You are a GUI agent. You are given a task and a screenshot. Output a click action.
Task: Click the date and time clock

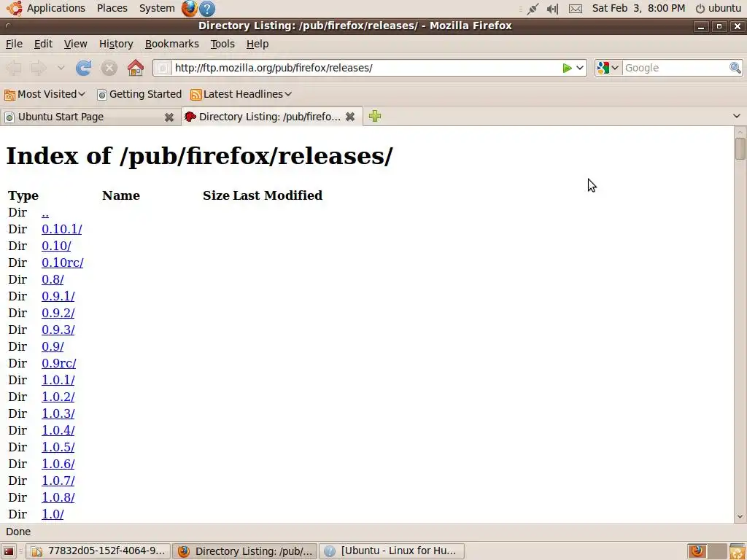(x=638, y=8)
